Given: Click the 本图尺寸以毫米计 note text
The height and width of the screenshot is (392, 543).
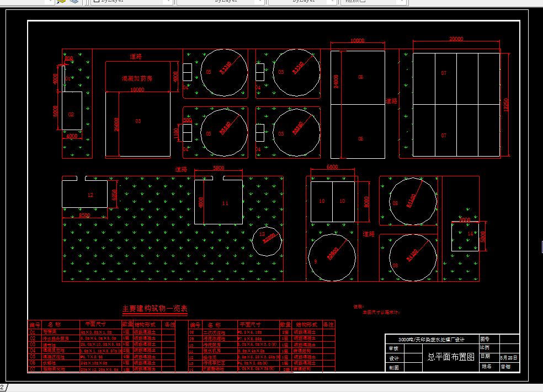Looking at the screenshot, I should [381, 312].
